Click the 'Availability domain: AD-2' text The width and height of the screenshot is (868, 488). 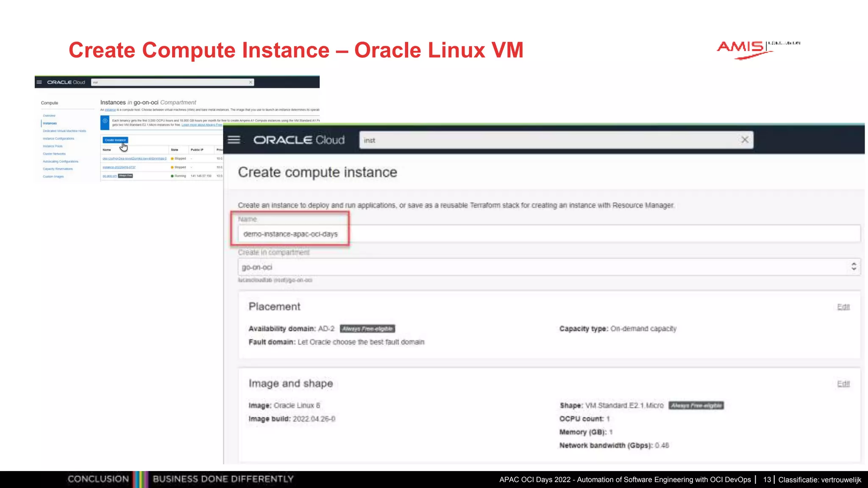[x=292, y=329]
